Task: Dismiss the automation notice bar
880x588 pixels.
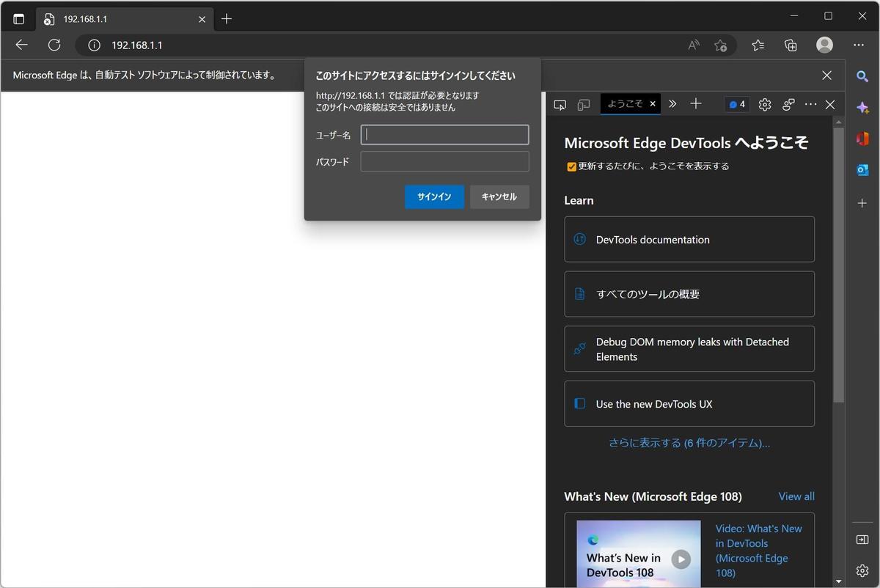Action: [826, 76]
